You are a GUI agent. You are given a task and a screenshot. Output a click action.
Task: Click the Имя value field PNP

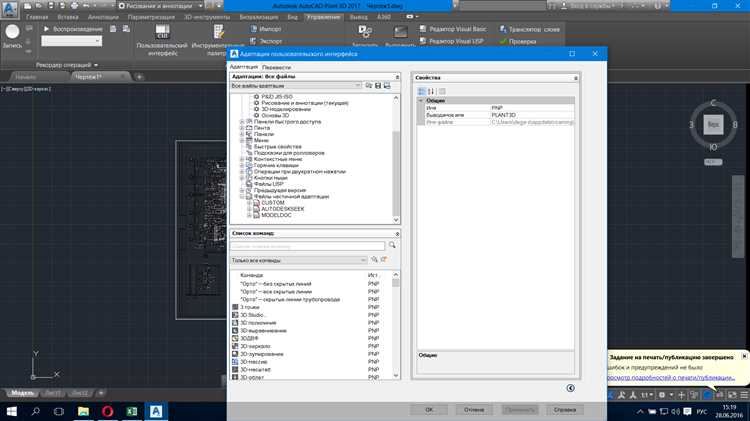pos(532,108)
